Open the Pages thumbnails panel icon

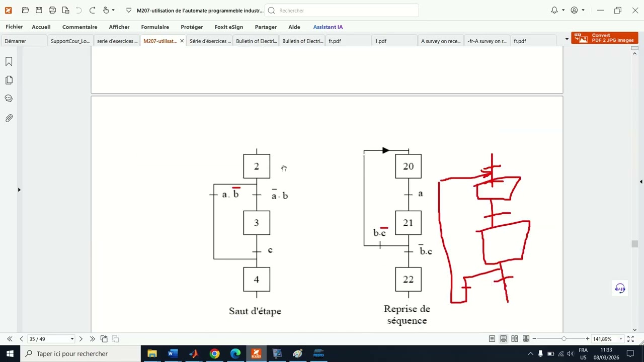(9, 80)
